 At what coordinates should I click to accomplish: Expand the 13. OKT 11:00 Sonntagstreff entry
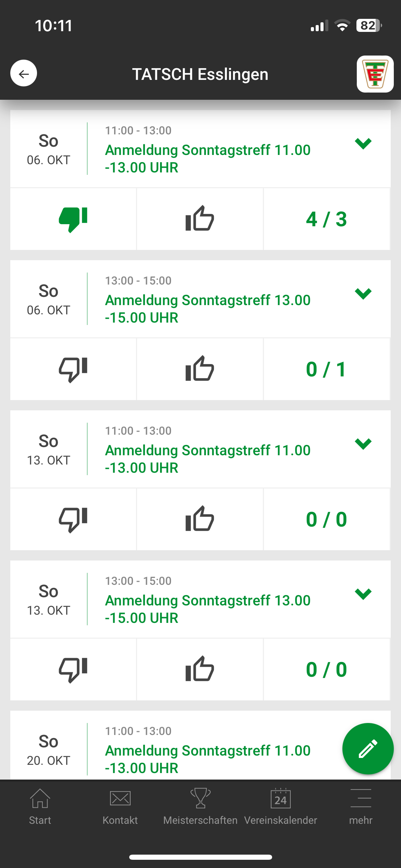[363, 444]
